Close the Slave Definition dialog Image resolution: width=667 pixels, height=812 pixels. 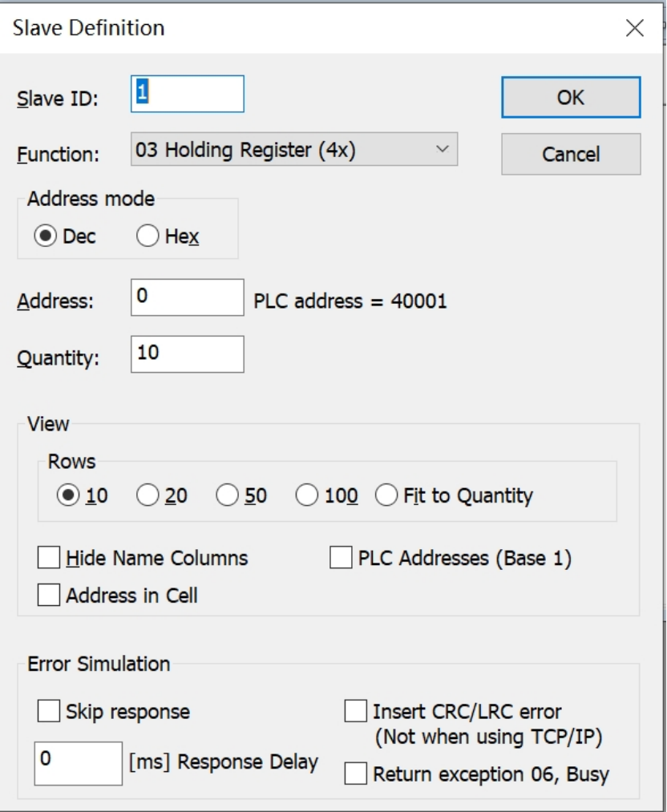click(x=634, y=29)
